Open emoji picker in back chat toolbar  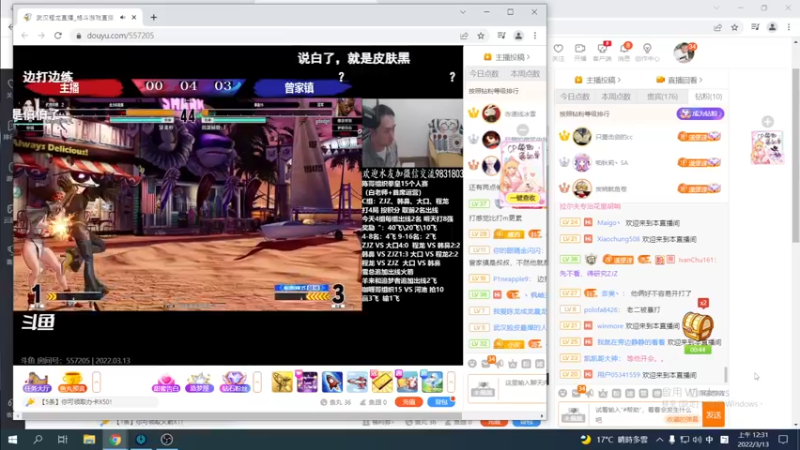point(562,393)
